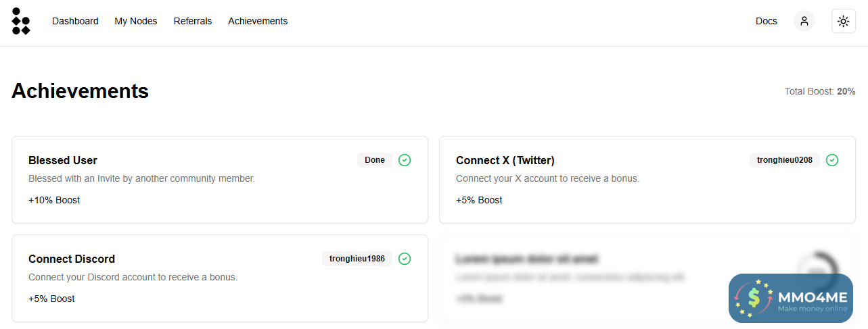
Task: Click the Total Boost 20% label
Action: (820, 91)
